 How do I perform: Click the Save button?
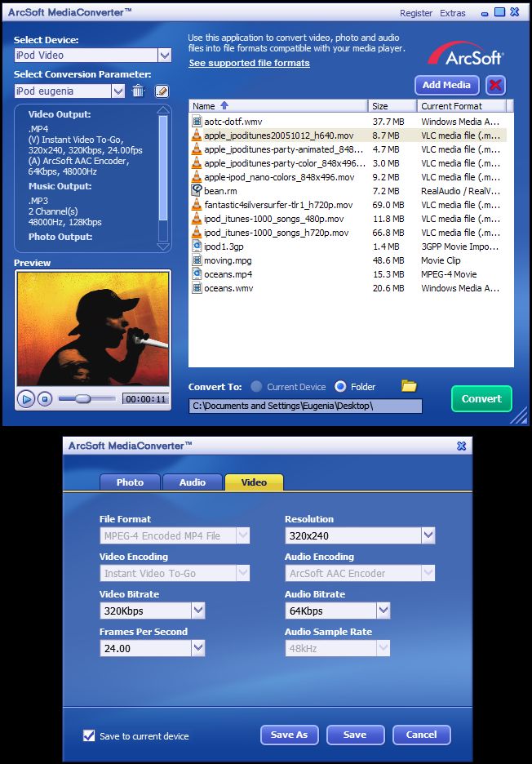pyautogui.click(x=355, y=735)
